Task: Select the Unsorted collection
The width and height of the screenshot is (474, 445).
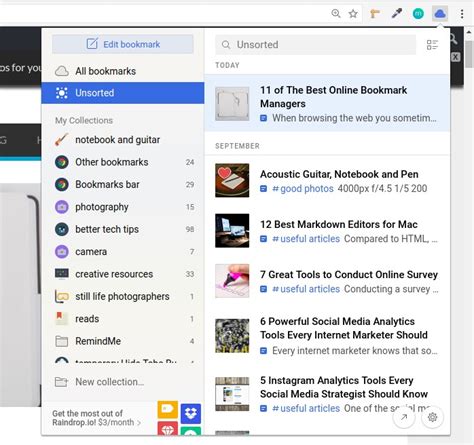Action: click(123, 93)
